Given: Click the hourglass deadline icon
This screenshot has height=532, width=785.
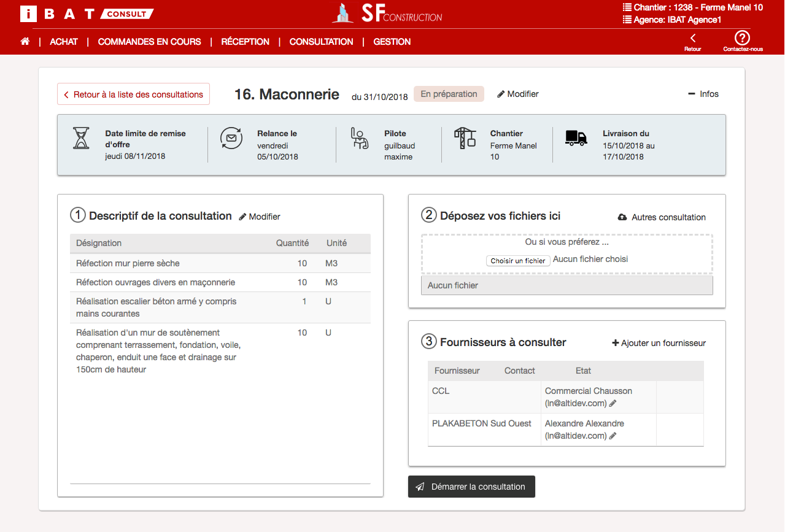Looking at the screenshot, I should [81, 139].
